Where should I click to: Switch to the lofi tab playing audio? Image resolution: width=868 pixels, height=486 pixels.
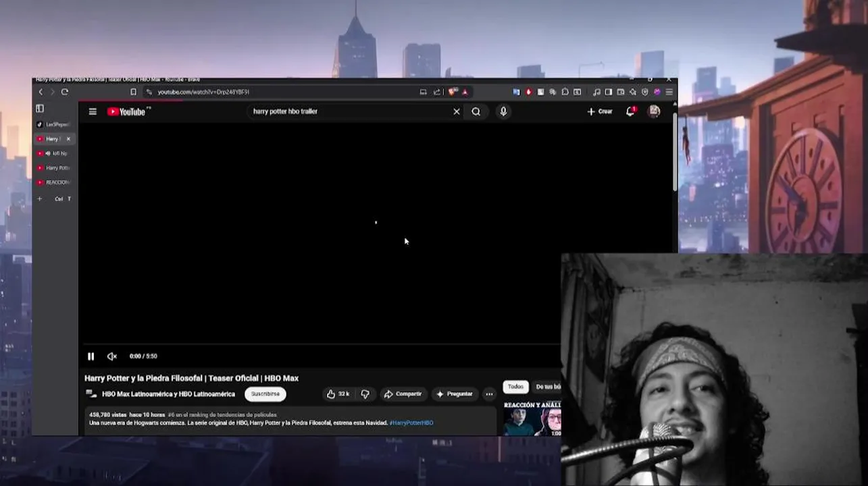tap(53, 153)
